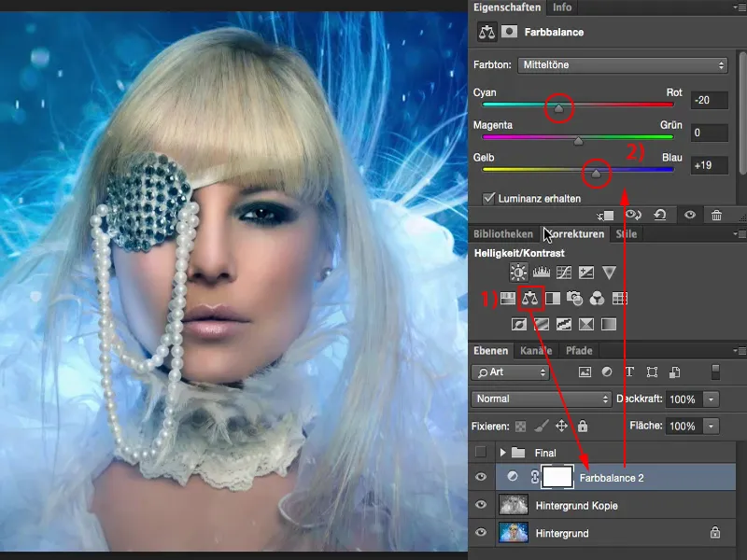This screenshot has height=560, width=747.
Task: Add a Threshold adjustment layer
Action: coord(564,324)
